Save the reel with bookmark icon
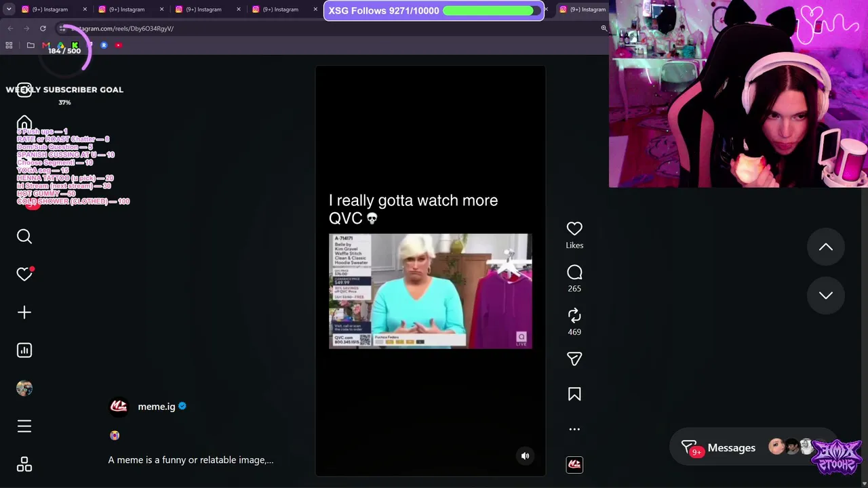Image resolution: width=868 pixels, height=488 pixels. [x=574, y=394]
